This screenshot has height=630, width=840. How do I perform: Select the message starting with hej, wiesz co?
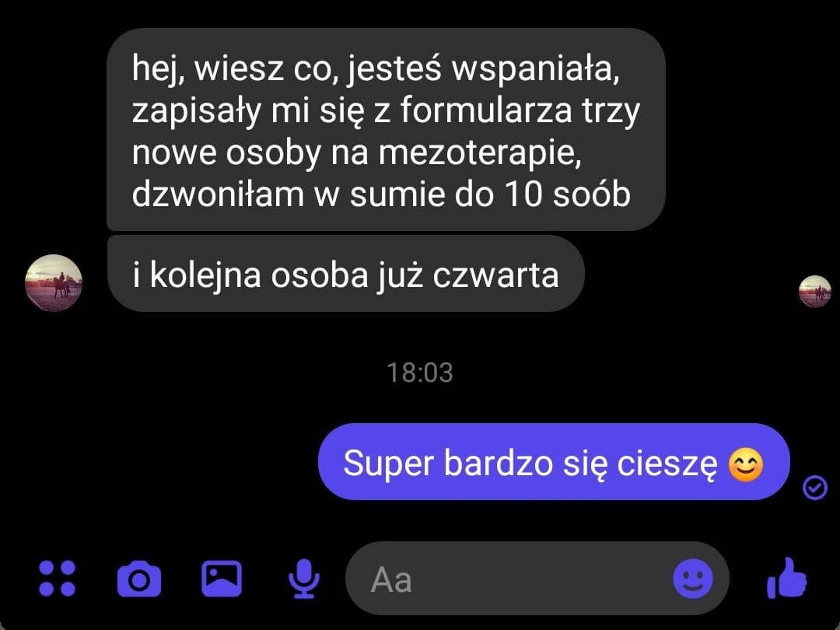click(386, 130)
